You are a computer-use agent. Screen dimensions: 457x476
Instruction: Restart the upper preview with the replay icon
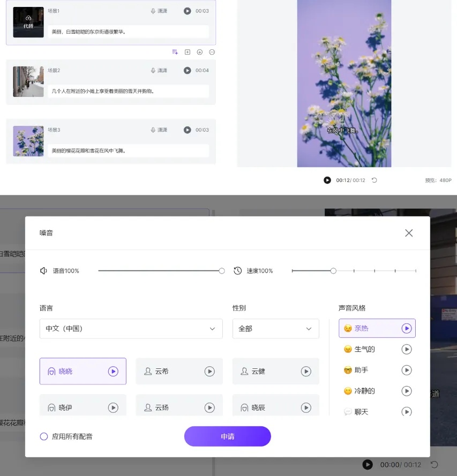point(374,180)
